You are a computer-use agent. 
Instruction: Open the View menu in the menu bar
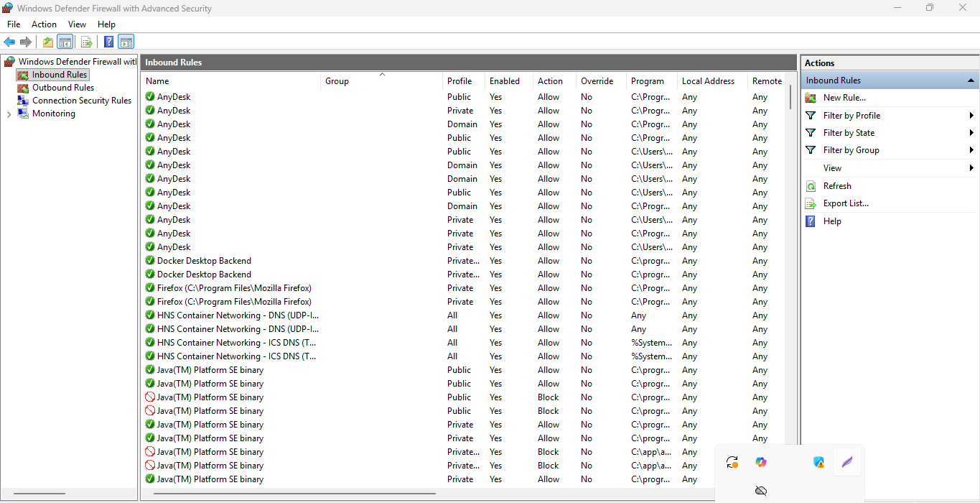point(77,24)
